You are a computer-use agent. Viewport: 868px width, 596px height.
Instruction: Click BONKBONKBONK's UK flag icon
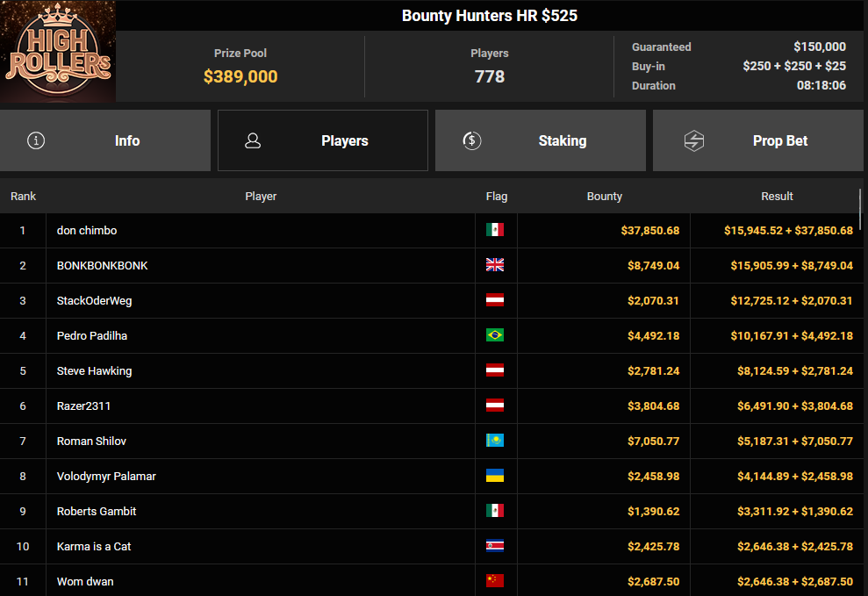[495, 265]
